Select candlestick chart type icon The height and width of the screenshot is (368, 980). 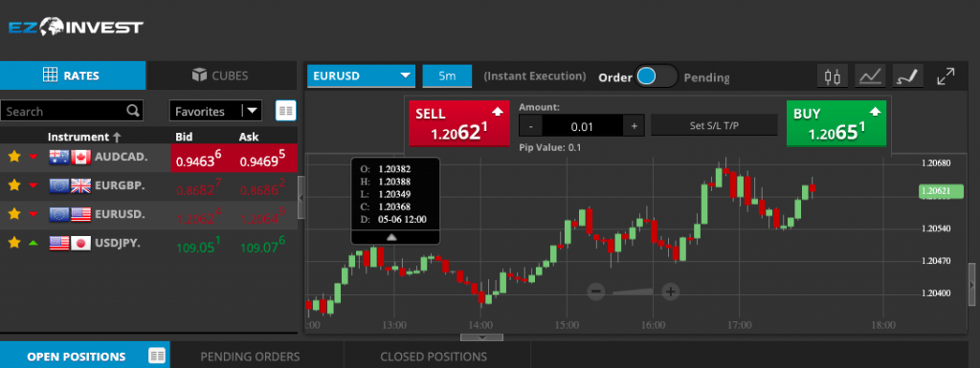833,76
